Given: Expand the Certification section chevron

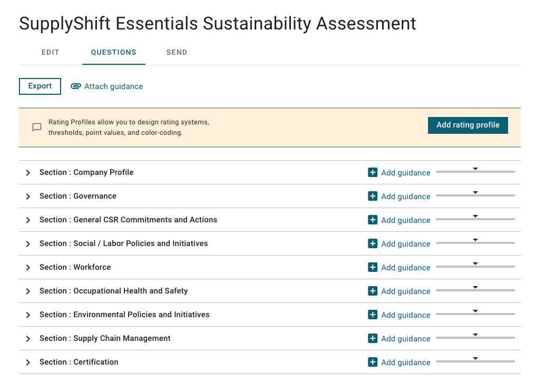Looking at the screenshot, I should (28, 362).
